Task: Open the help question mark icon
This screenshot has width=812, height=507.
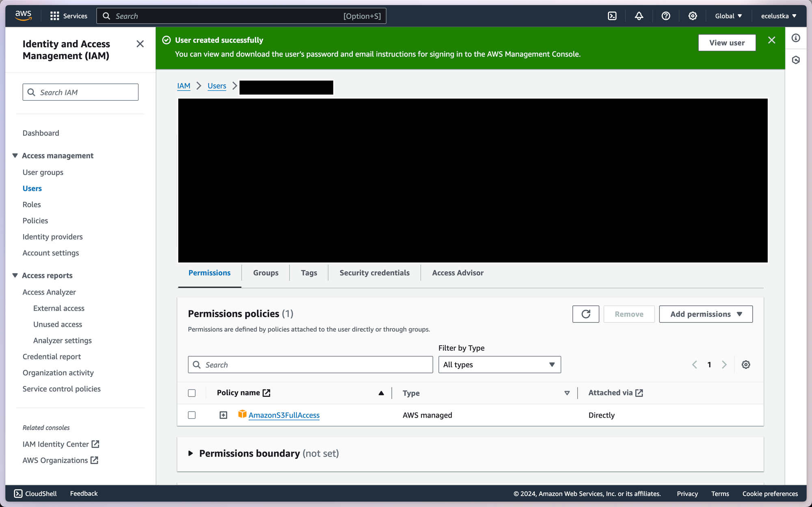Action: (665, 16)
